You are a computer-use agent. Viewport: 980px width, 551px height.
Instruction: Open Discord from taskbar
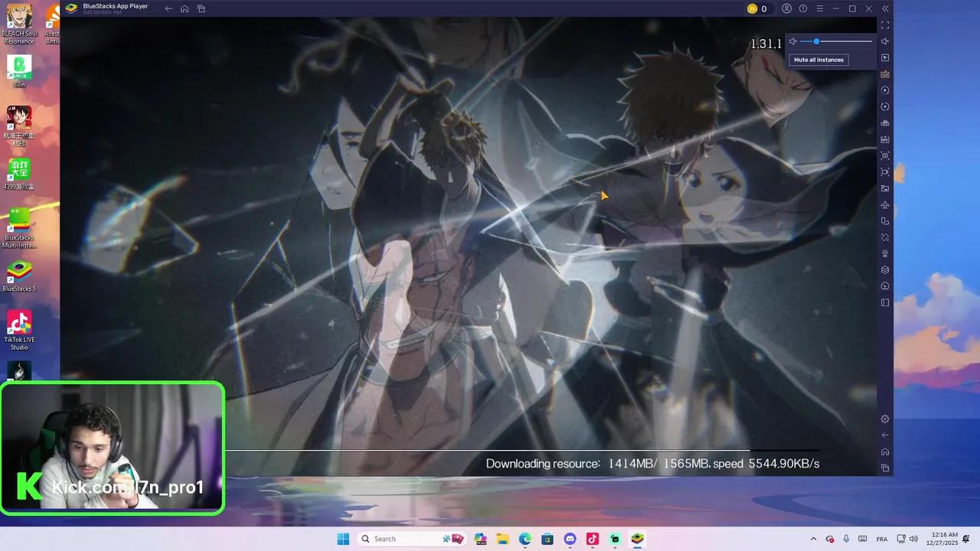(570, 539)
